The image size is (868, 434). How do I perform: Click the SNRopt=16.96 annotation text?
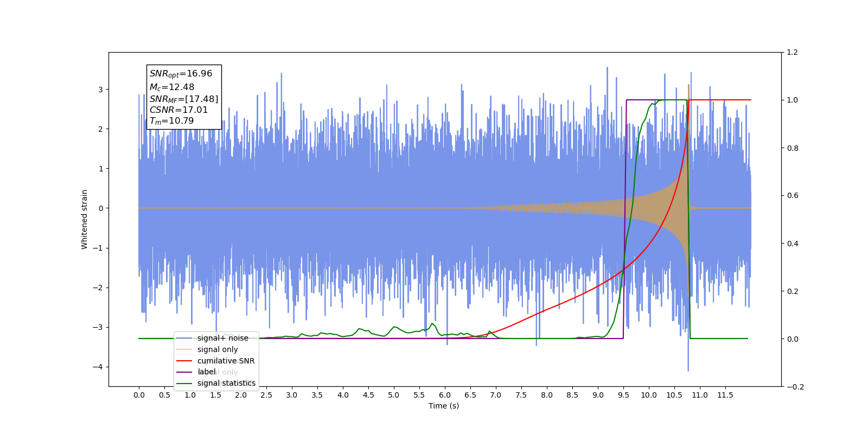pyautogui.click(x=181, y=74)
